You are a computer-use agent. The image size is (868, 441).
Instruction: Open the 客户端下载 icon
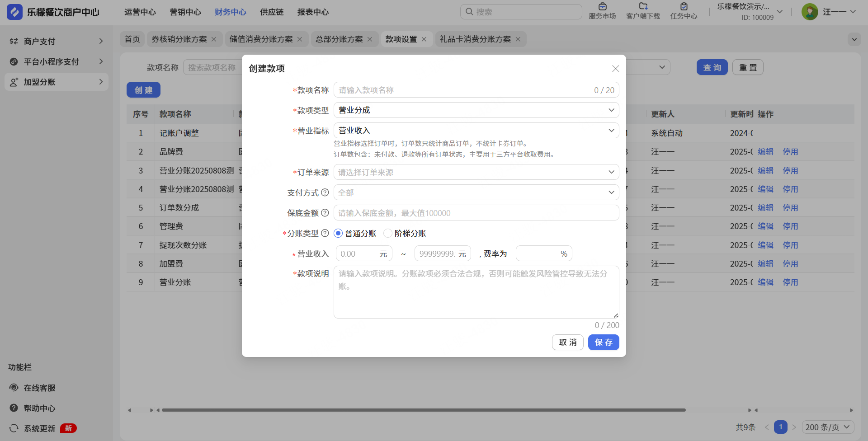pos(643,7)
